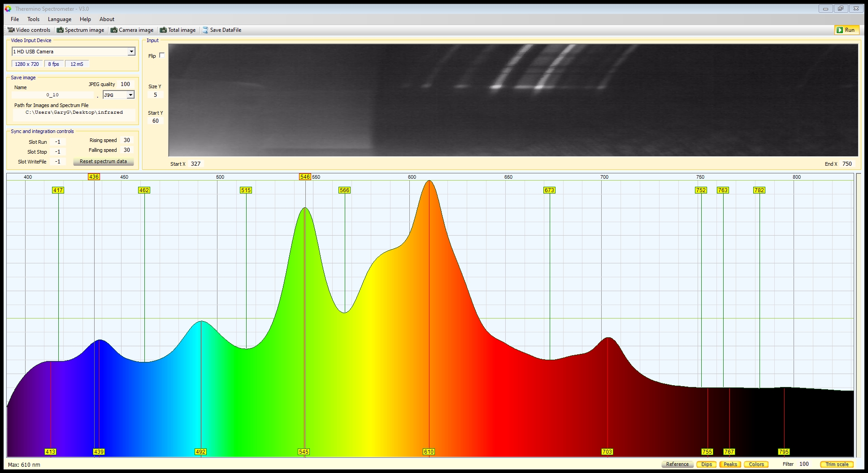Click the Spectrum image camera icon
Screen dimensions: 868x473
pos(60,30)
